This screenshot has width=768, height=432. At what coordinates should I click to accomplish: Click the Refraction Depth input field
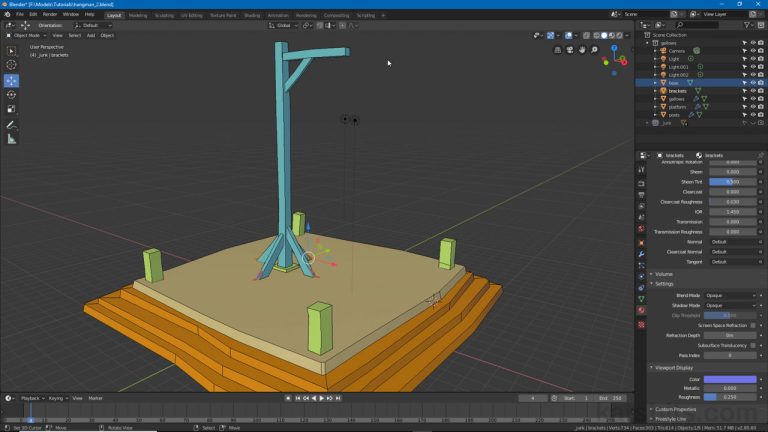point(730,335)
